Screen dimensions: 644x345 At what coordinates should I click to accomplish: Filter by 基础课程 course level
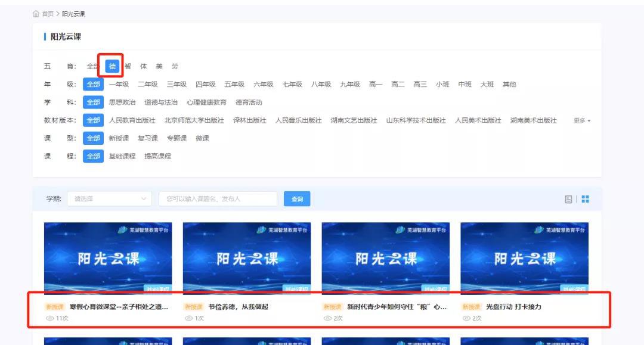(x=122, y=156)
